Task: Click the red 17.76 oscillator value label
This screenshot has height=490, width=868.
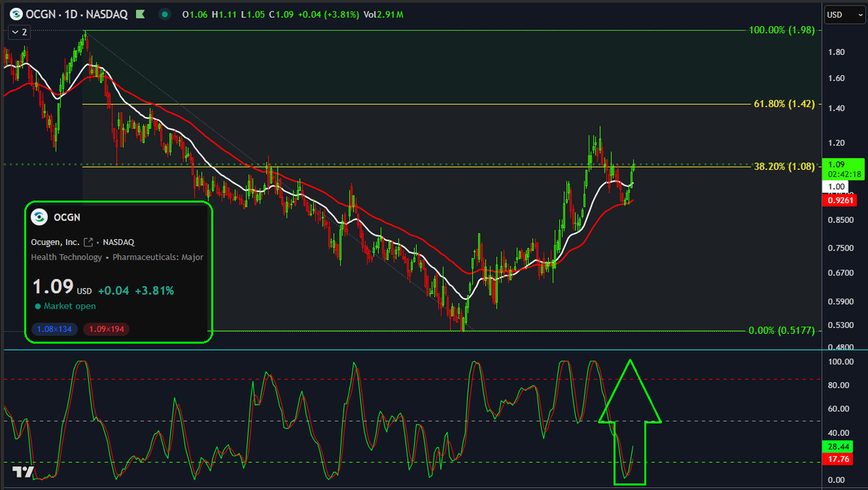Action: click(839, 460)
